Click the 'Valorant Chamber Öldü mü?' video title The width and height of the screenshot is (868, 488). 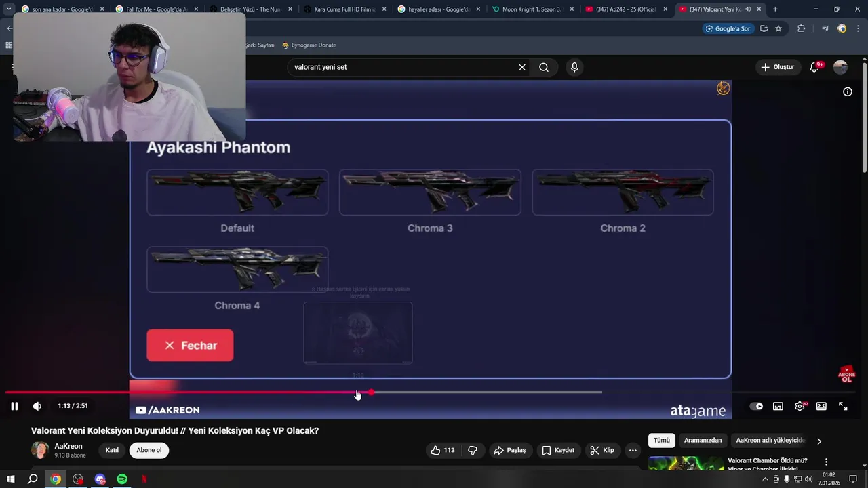768,461
